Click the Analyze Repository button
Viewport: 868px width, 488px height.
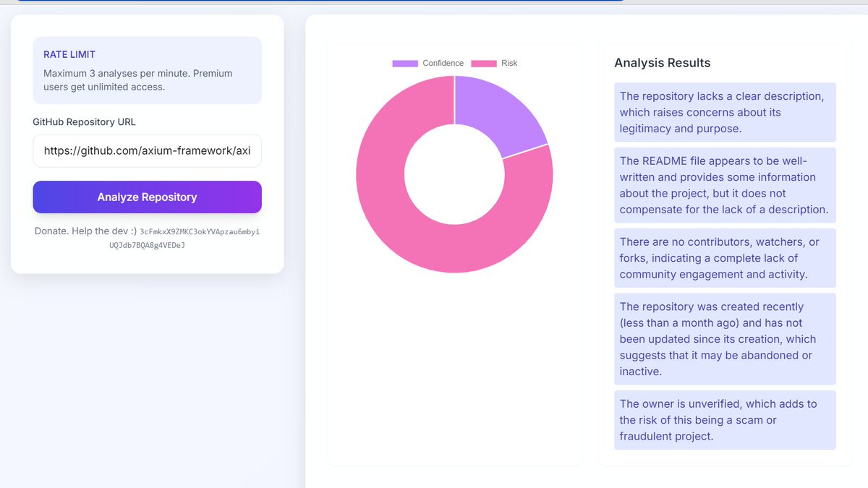147,197
